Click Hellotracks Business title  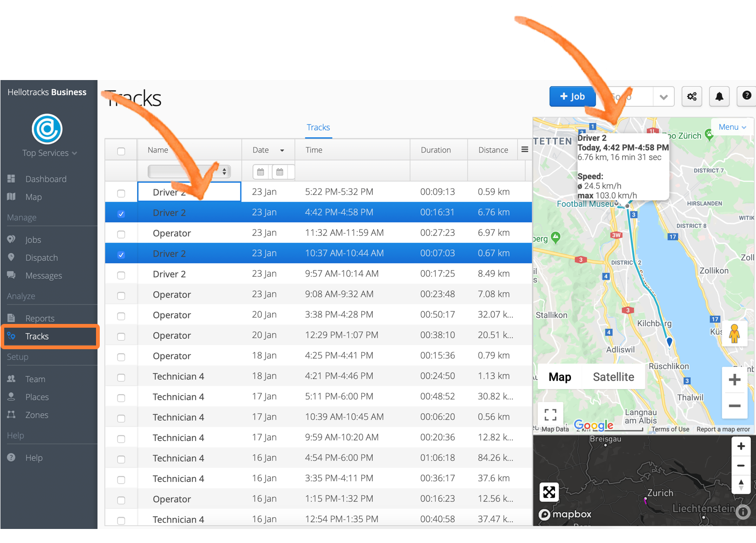click(x=47, y=92)
